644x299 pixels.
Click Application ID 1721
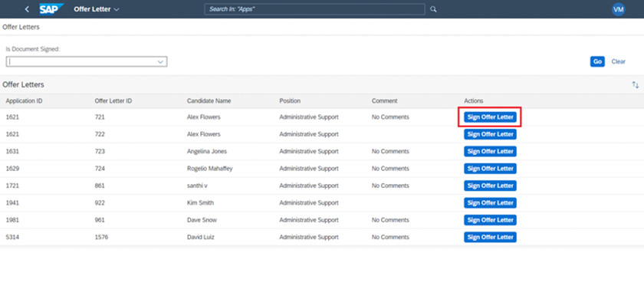(x=12, y=186)
